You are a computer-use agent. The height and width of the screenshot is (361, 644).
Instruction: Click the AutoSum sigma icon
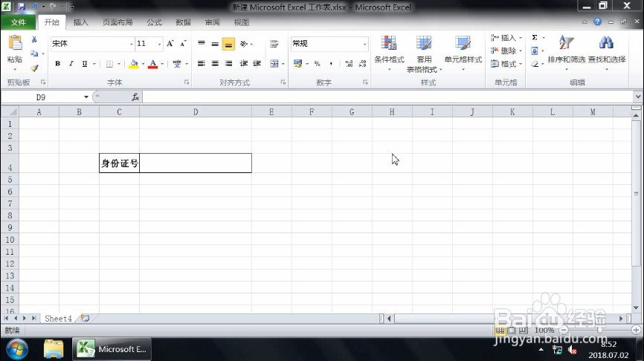535,38
